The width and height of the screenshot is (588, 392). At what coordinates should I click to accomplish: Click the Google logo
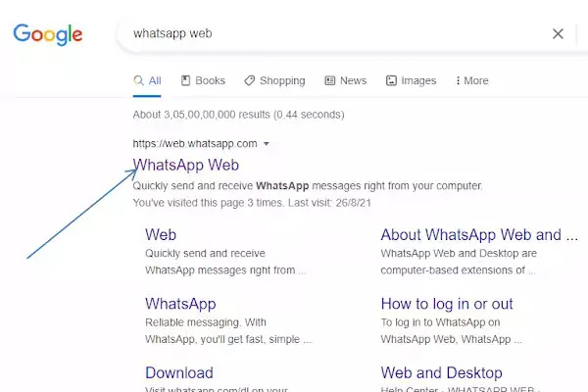click(48, 34)
